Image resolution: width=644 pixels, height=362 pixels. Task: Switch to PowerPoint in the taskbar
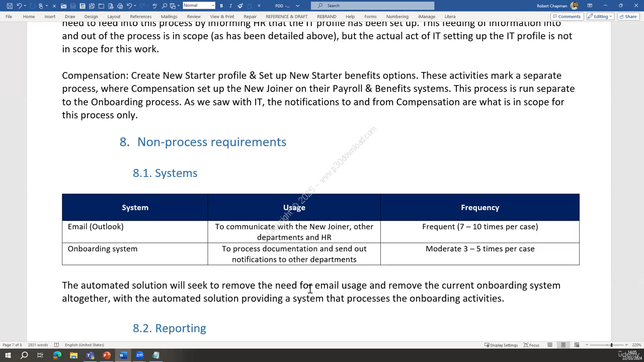[x=106, y=355]
